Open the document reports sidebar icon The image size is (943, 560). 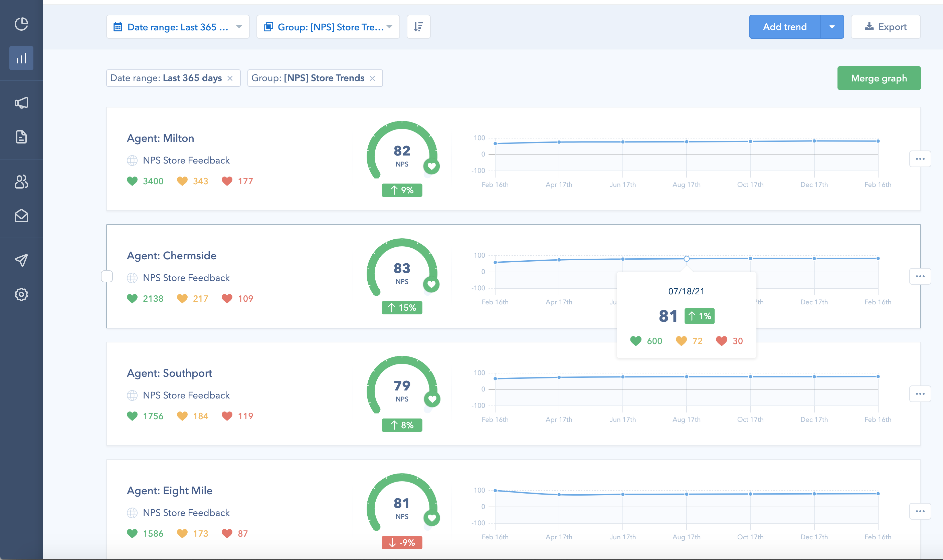pyautogui.click(x=21, y=137)
